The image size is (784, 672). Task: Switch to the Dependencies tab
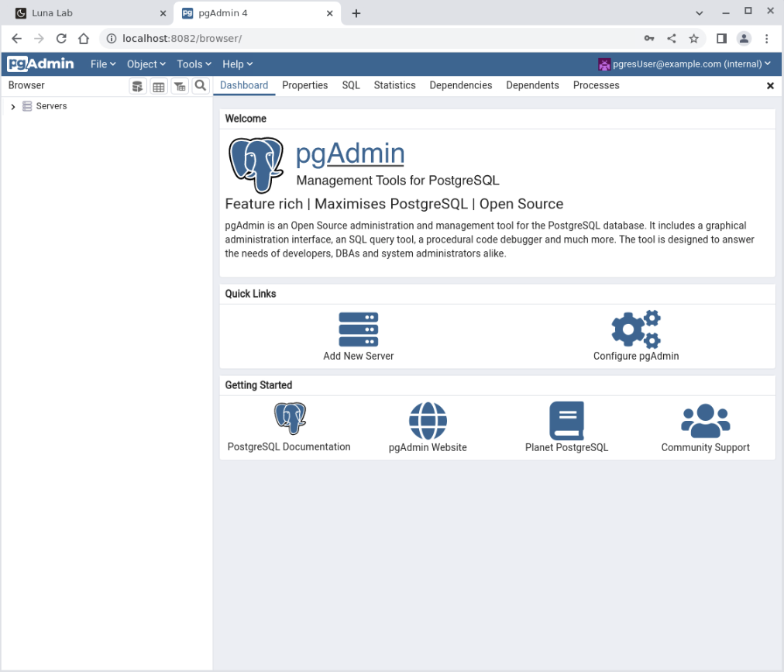tap(460, 85)
